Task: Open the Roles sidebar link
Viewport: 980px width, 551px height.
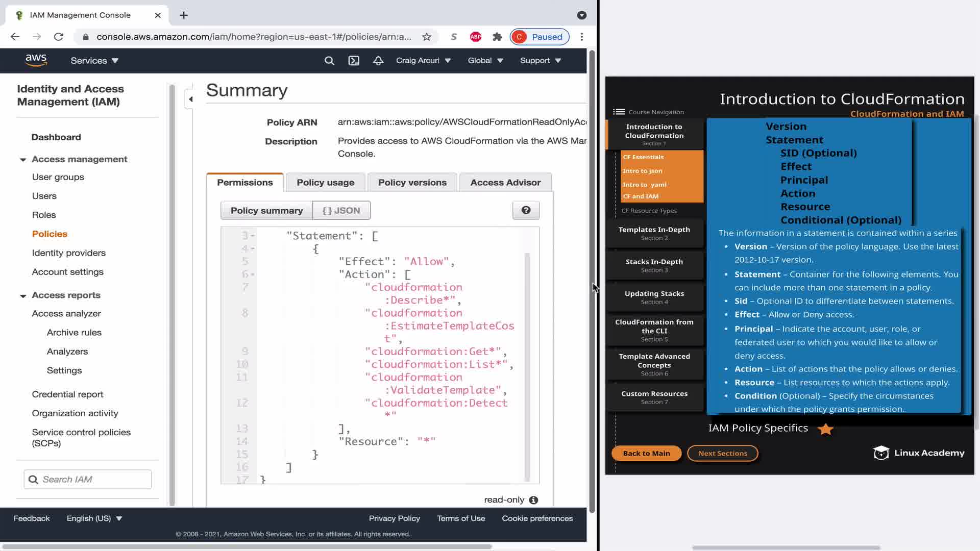Action: pos(44,215)
